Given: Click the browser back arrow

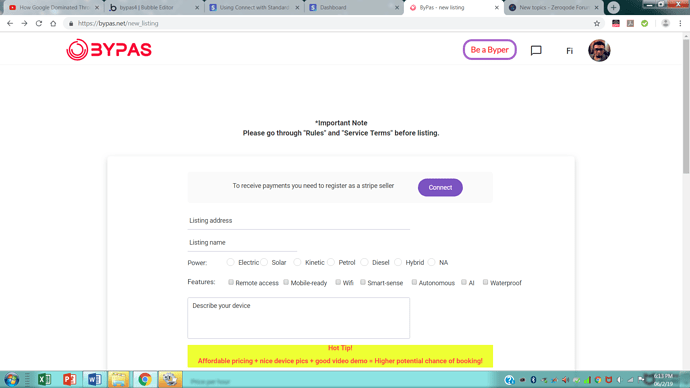Looking at the screenshot, I should pyautogui.click(x=10, y=23).
